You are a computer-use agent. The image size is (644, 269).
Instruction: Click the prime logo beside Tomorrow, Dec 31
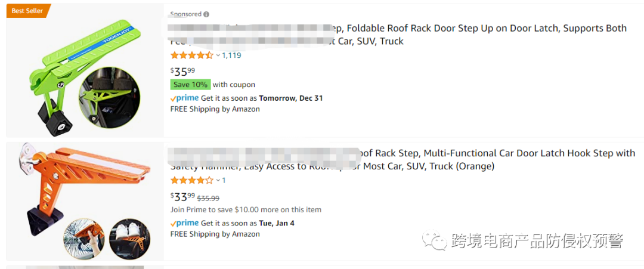click(185, 98)
